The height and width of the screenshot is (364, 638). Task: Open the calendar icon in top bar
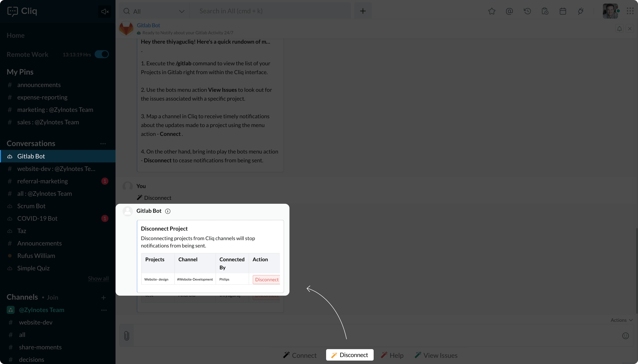[x=563, y=11]
